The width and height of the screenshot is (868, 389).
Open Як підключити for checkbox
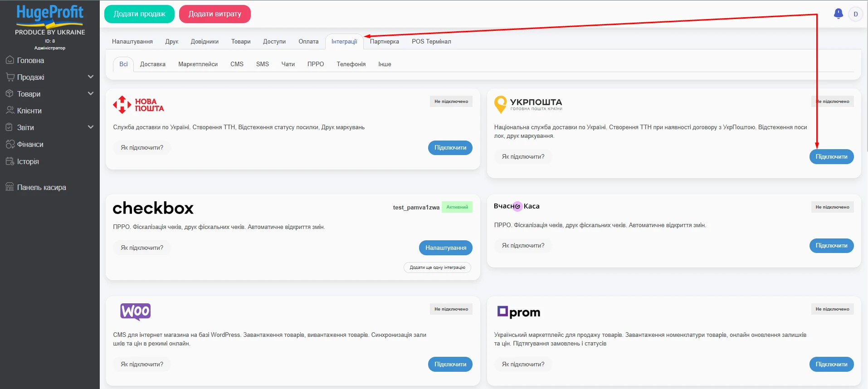pyautogui.click(x=142, y=248)
